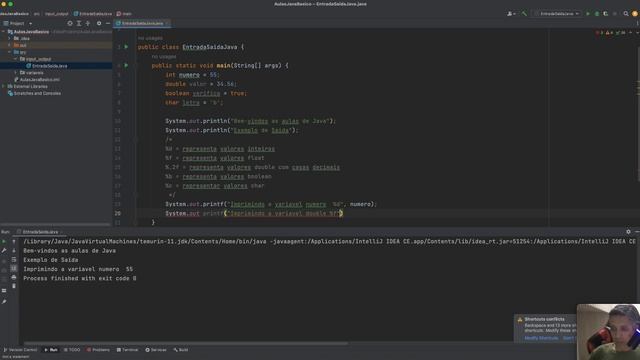This screenshot has height=360, width=640.
Task: Click the Build project hammer icon
Action: tap(524, 14)
